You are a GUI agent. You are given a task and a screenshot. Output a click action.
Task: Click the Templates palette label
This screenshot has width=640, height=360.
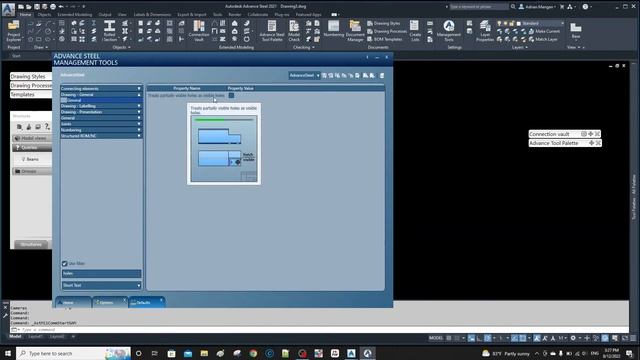point(23,94)
